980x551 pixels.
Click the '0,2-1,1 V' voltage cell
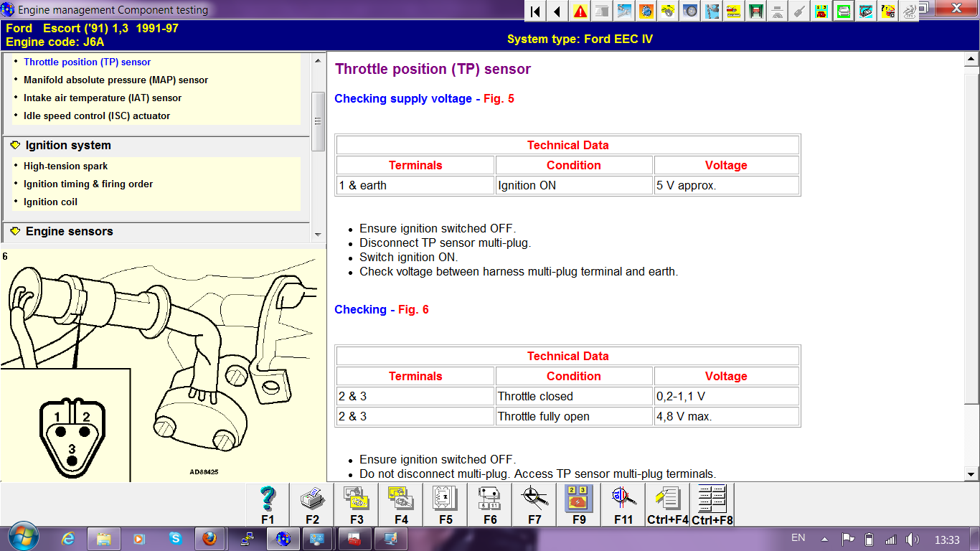tap(726, 396)
